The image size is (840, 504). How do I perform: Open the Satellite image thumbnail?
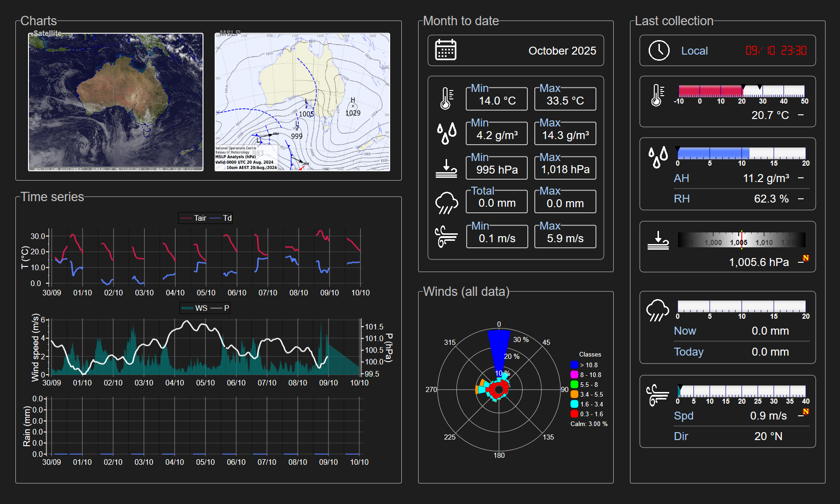[x=116, y=102]
